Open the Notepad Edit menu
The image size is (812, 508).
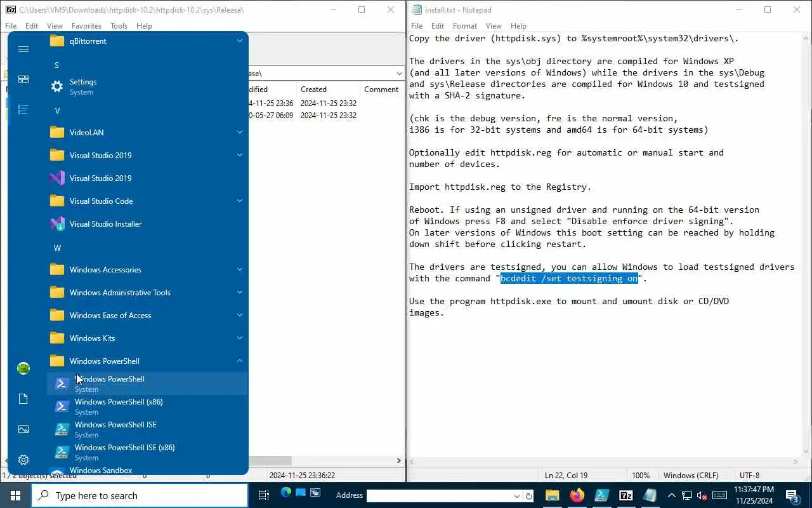coord(438,26)
